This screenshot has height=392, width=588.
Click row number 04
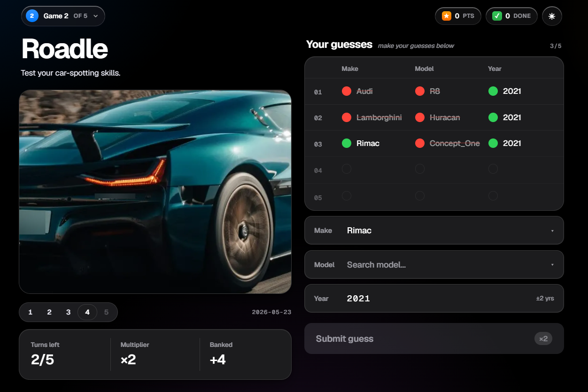point(318,170)
